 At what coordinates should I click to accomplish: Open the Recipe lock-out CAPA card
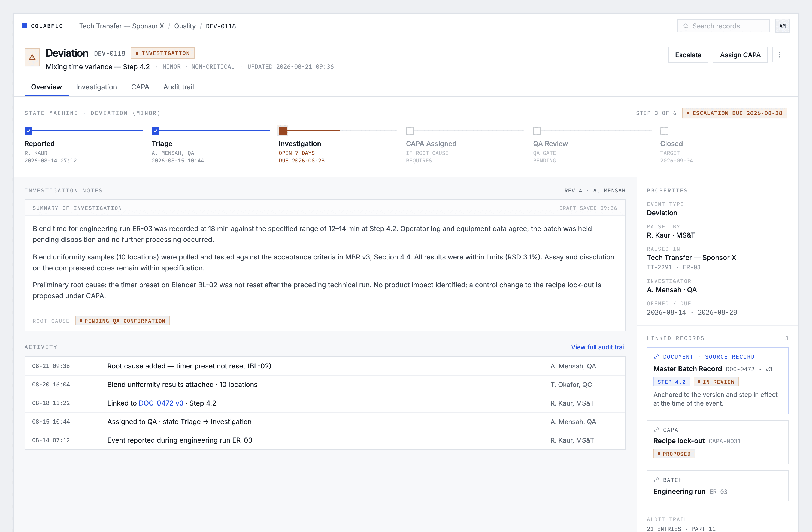717,442
